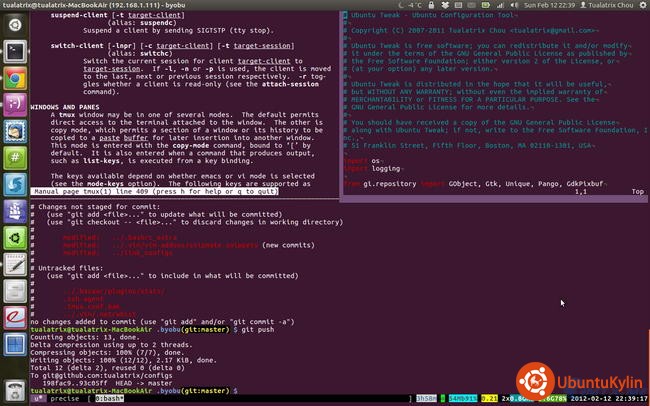Open the grey drawer app icon

tap(15, 291)
